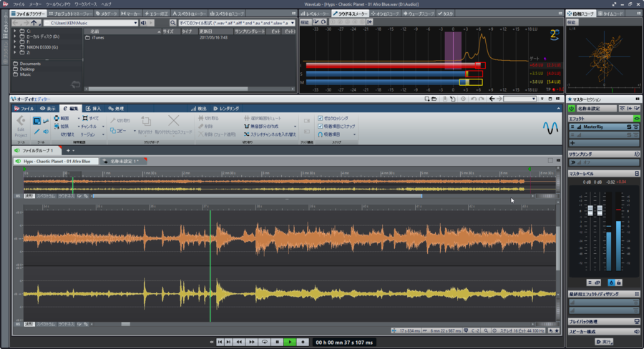644x349 pixels.
Task: Click the master level link-faders icon
Action: 597,282
